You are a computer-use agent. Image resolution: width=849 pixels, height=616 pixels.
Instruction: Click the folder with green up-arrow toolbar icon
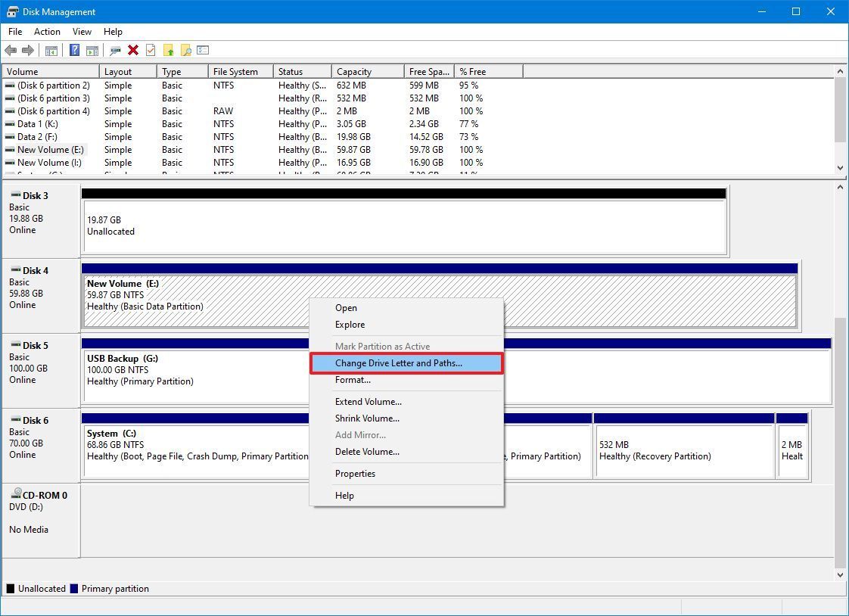coord(168,50)
